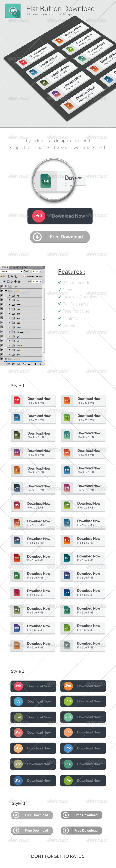Click the large Free Download button
This screenshot has height=868, width=116.
(60, 237)
